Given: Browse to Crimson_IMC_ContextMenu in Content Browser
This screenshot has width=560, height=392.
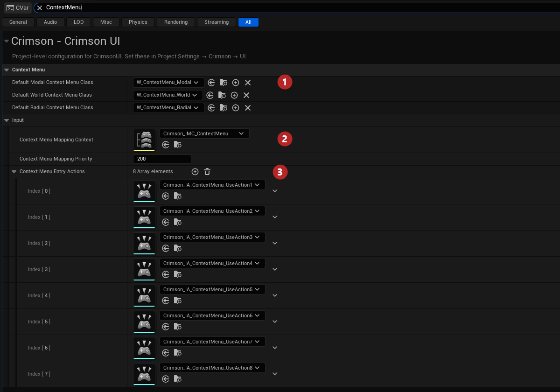Looking at the screenshot, I should tap(177, 145).
